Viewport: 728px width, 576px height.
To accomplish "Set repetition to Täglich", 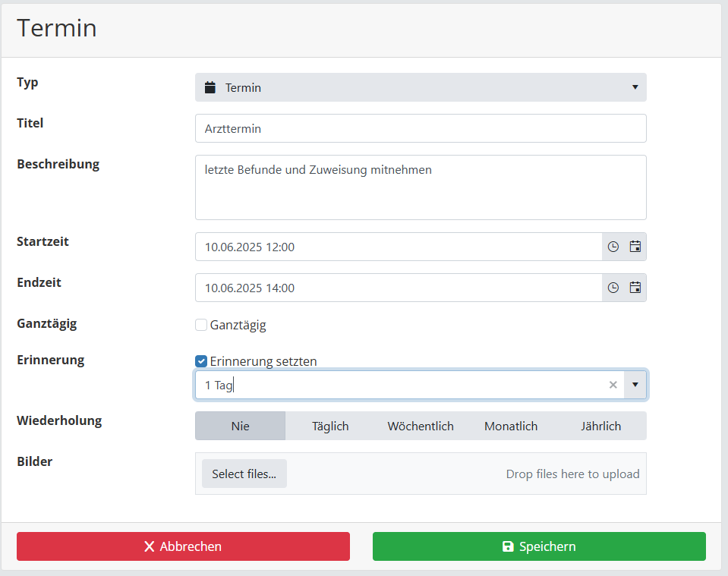I will click(330, 426).
